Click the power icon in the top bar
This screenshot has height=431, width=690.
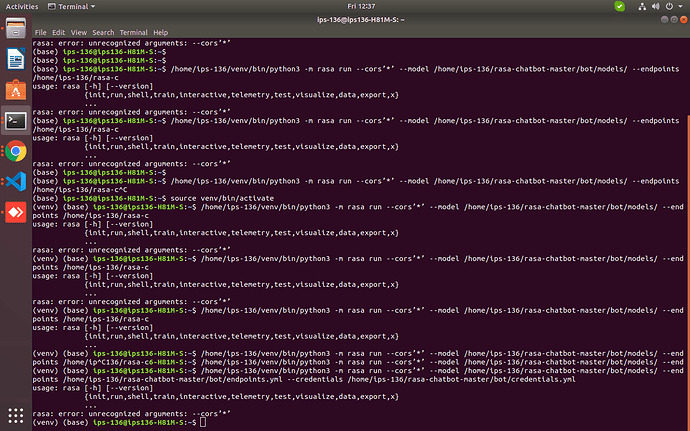669,7
